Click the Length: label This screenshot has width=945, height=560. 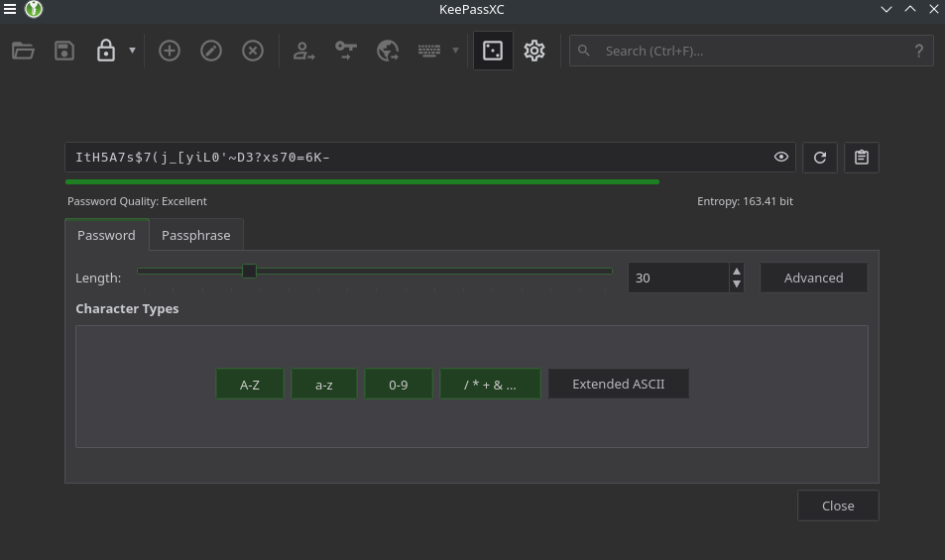coord(98,279)
